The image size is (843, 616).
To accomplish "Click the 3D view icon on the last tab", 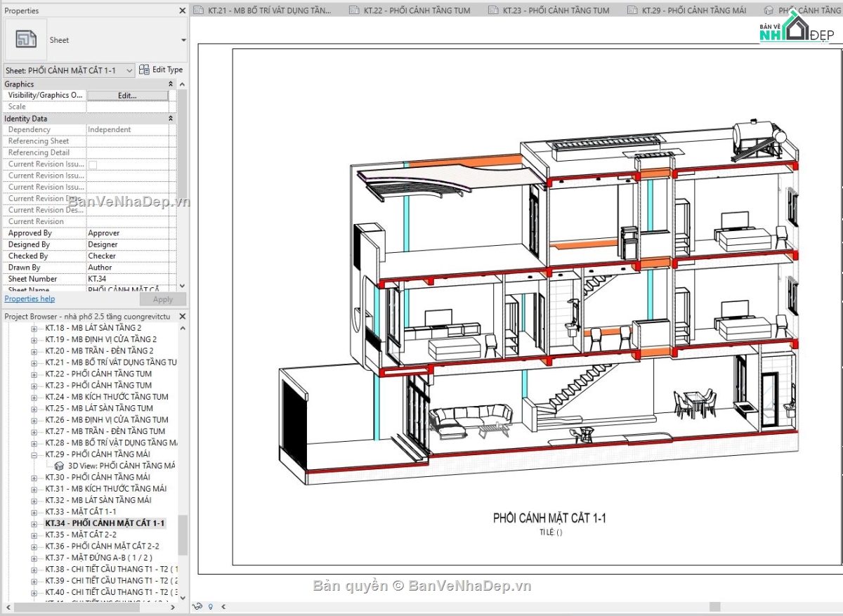I will point(769,11).
